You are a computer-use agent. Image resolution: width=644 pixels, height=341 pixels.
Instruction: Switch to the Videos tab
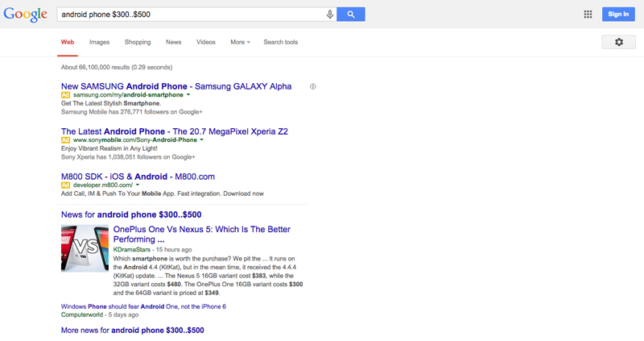pyautogui.click(x=206, y=42)
